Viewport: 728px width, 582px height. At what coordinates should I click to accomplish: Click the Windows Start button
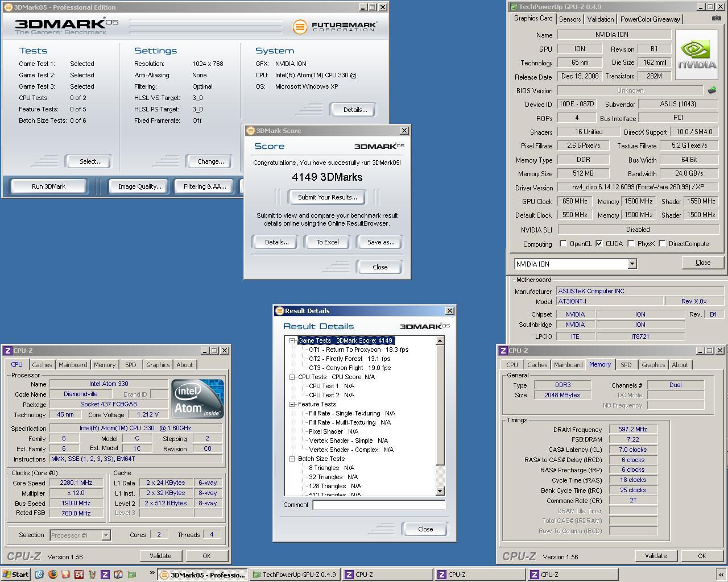coord(15,574)
